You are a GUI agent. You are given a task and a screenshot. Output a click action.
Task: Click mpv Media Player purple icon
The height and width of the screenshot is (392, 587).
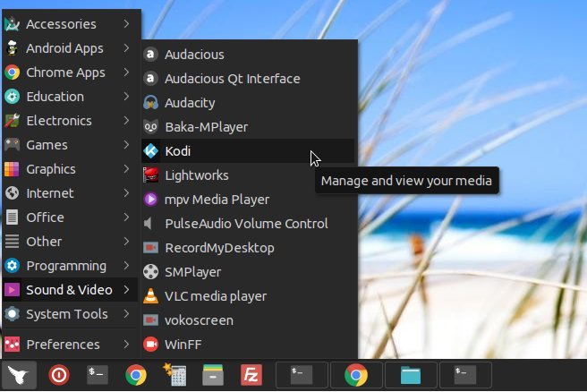point(150,200)
